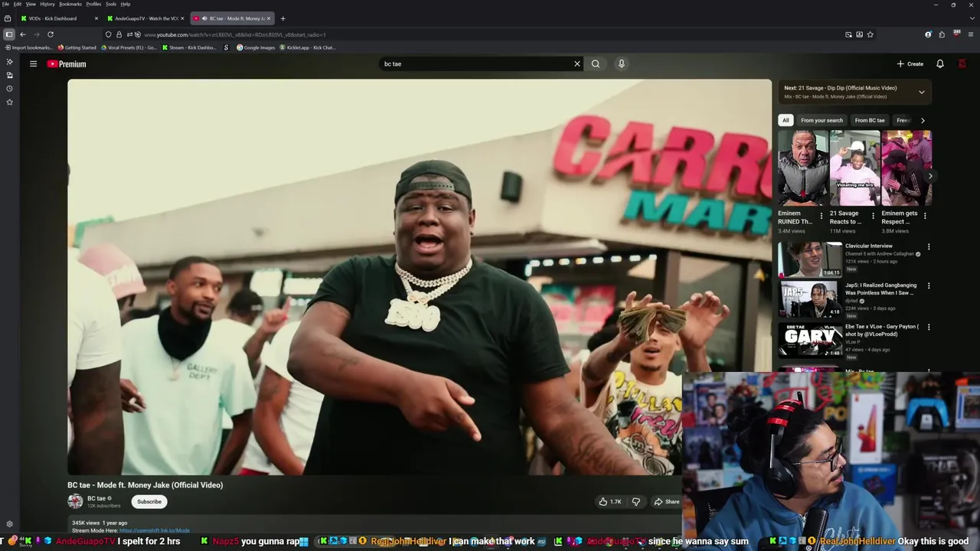Open the Profiles menu
The image size is (980, 551).
pyautogui.click(x=93, y=4)
